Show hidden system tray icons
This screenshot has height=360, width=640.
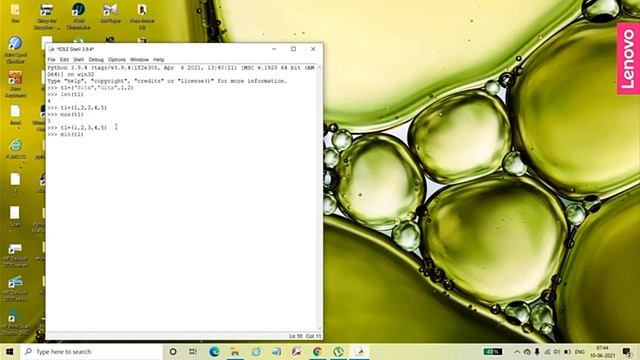pos(517,351)
